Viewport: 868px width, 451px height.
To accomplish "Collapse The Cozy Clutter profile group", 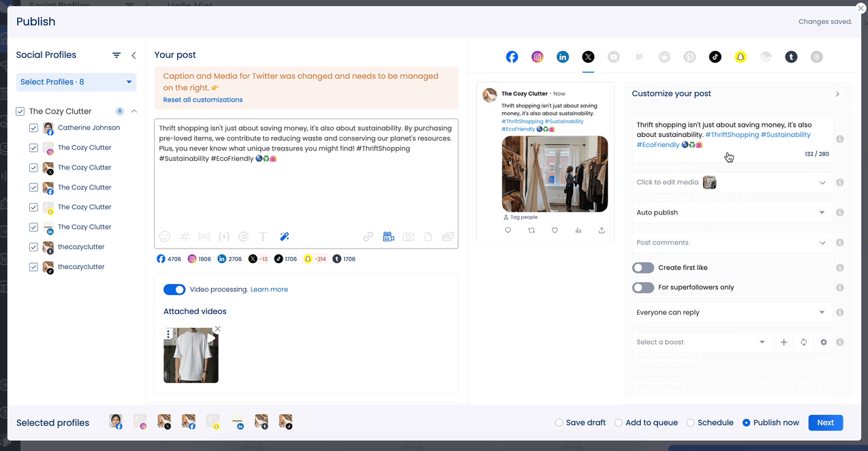I will (x=134, y=110).
